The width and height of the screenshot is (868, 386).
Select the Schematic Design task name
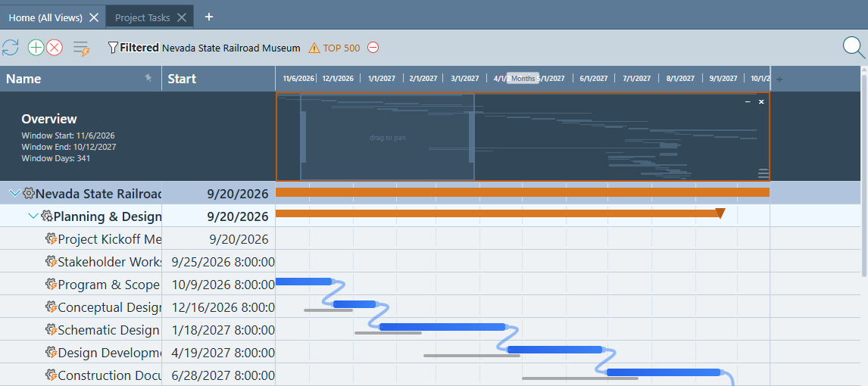tap(109, 329)
